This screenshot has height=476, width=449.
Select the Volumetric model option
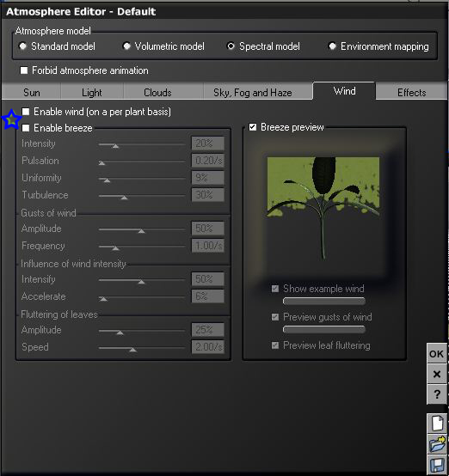click(126, 46)
